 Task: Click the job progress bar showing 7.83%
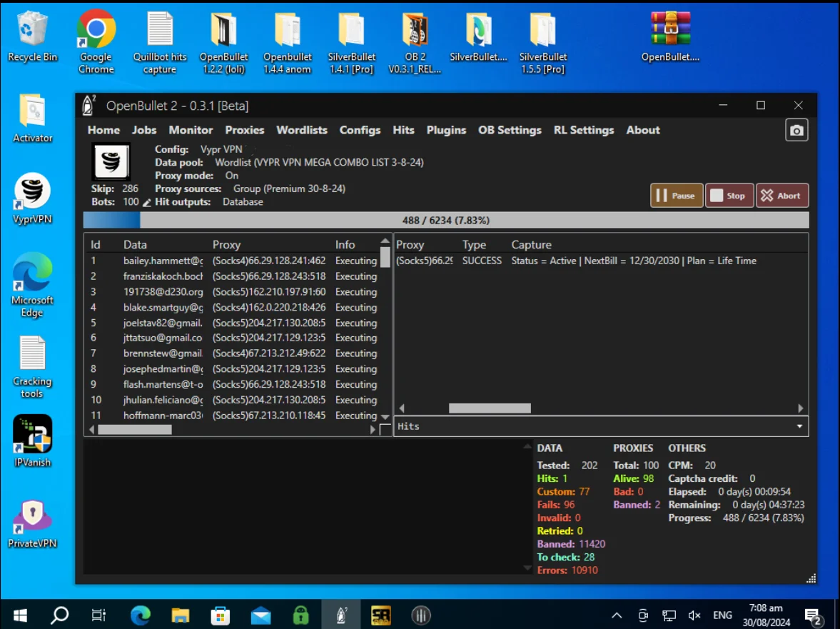[446, 220]
